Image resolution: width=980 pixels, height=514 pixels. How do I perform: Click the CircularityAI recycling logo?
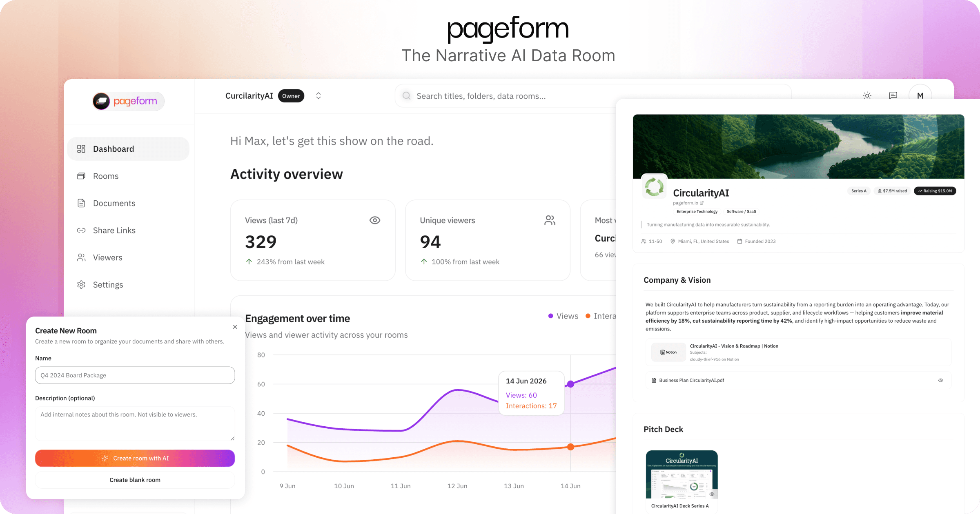coord(654,187)
